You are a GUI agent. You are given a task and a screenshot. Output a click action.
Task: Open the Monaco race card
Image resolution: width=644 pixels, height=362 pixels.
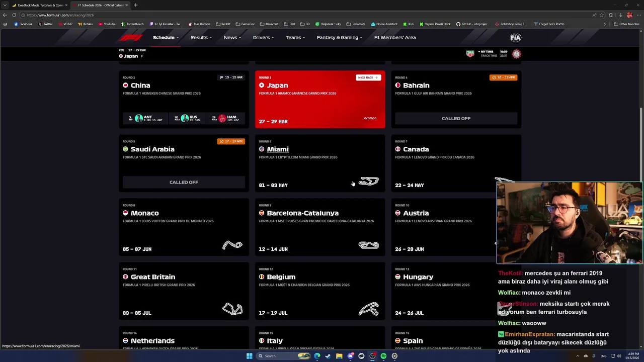184,227
